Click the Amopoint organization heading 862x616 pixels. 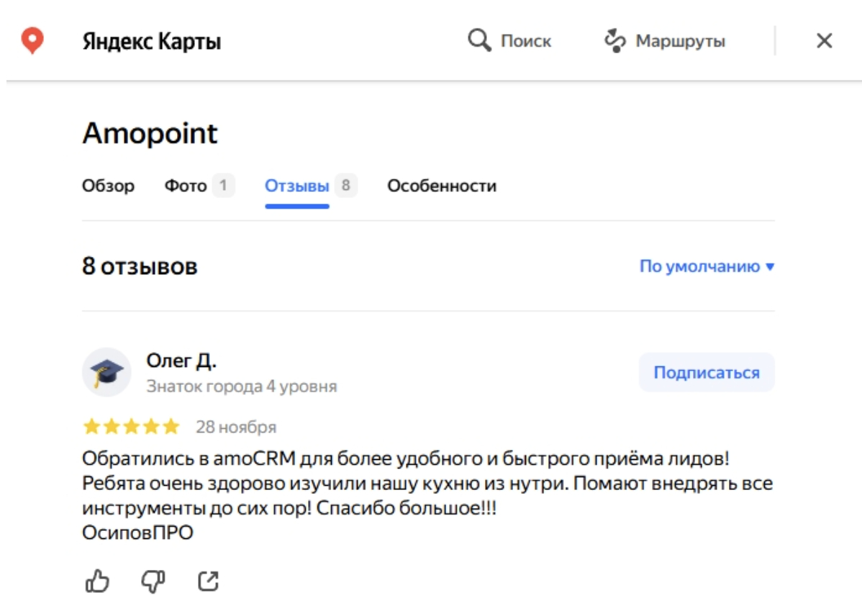pyautogui.click(x=150, y=134)
